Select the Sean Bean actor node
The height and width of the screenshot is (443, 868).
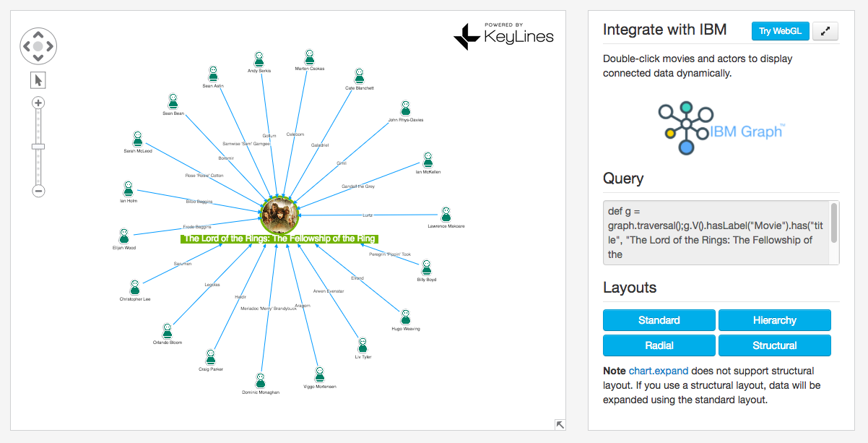[173, 101]
